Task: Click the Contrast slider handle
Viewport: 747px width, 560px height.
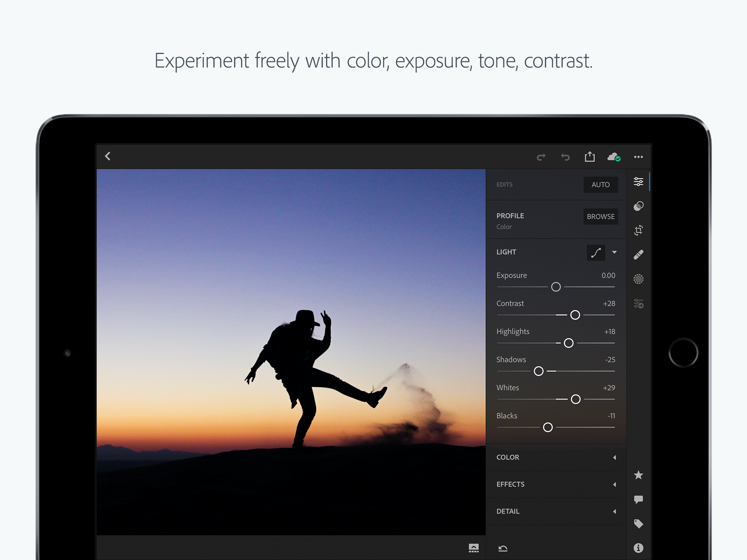Action: point(575,315)
